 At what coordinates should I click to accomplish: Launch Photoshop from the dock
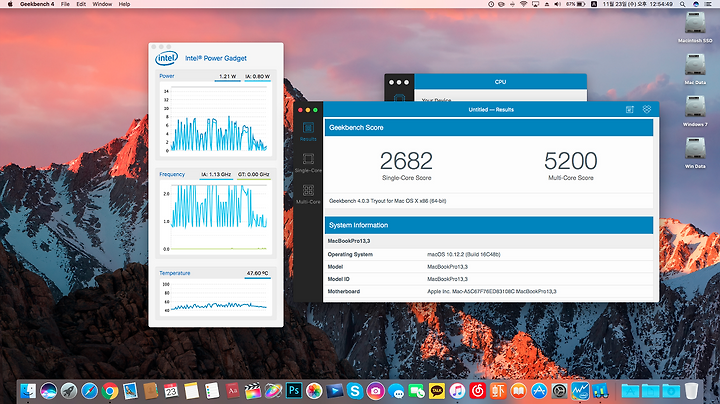tap(293, 391)
